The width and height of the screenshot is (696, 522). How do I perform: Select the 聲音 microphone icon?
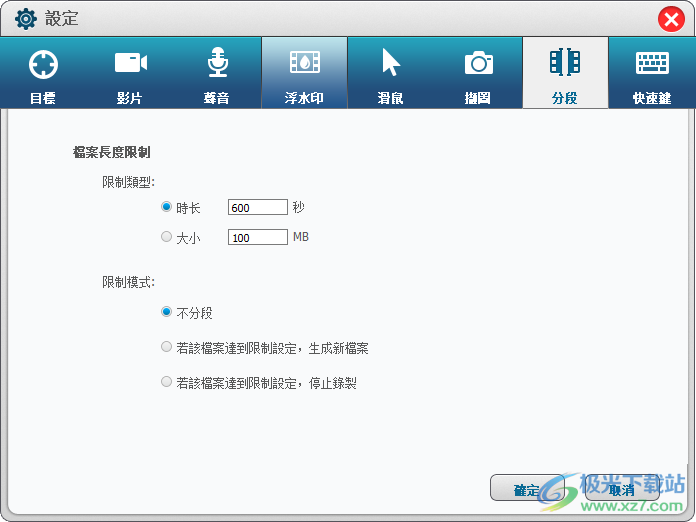coord(218,62)
